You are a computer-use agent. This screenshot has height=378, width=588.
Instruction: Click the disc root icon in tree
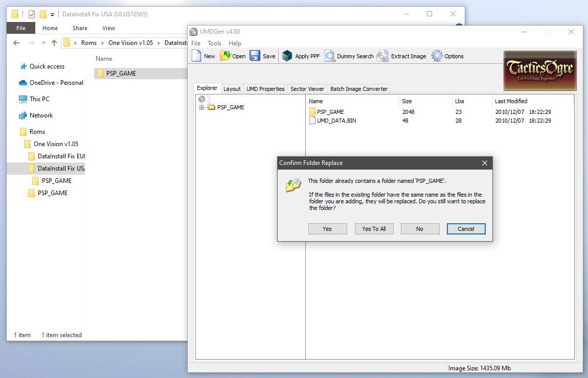[x=202, y=99]
